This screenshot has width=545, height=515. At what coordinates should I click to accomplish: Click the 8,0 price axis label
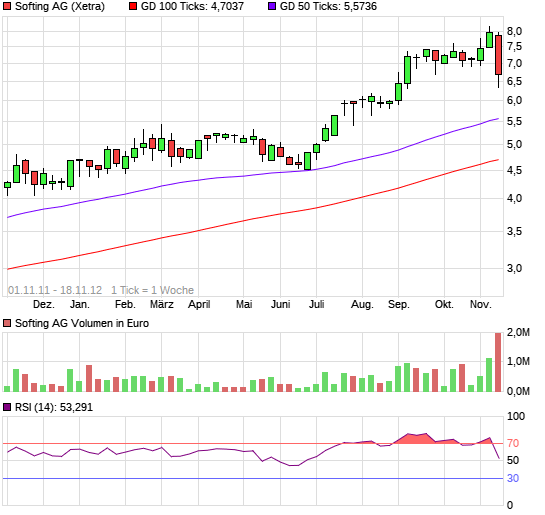514,31
